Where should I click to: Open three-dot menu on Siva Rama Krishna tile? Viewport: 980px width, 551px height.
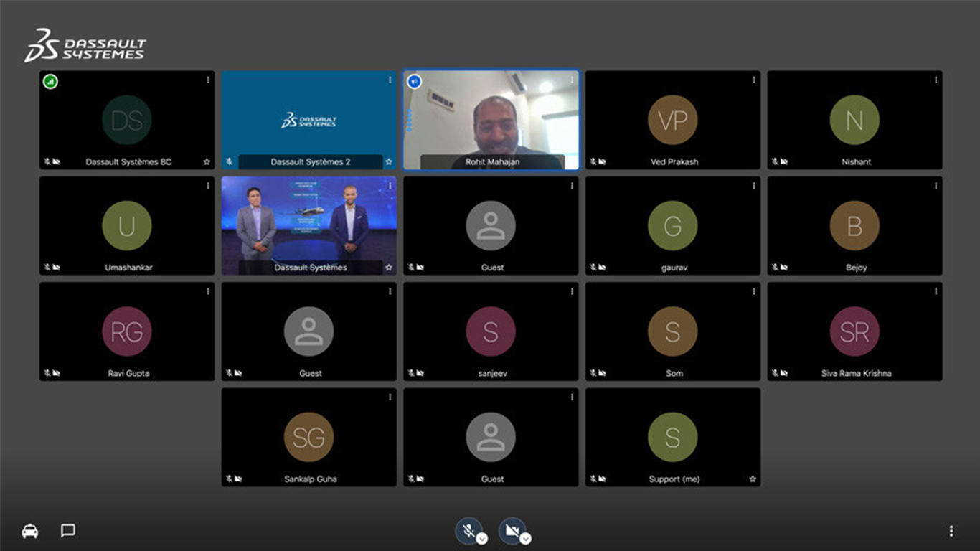click(x=936, y=292)
